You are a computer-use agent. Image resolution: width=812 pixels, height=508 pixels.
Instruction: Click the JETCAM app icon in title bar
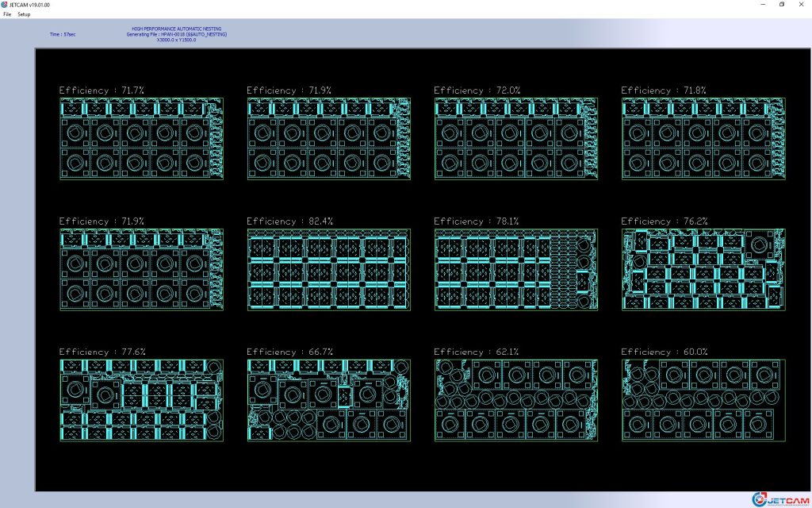pyautogui.click(x=5, y=5)
